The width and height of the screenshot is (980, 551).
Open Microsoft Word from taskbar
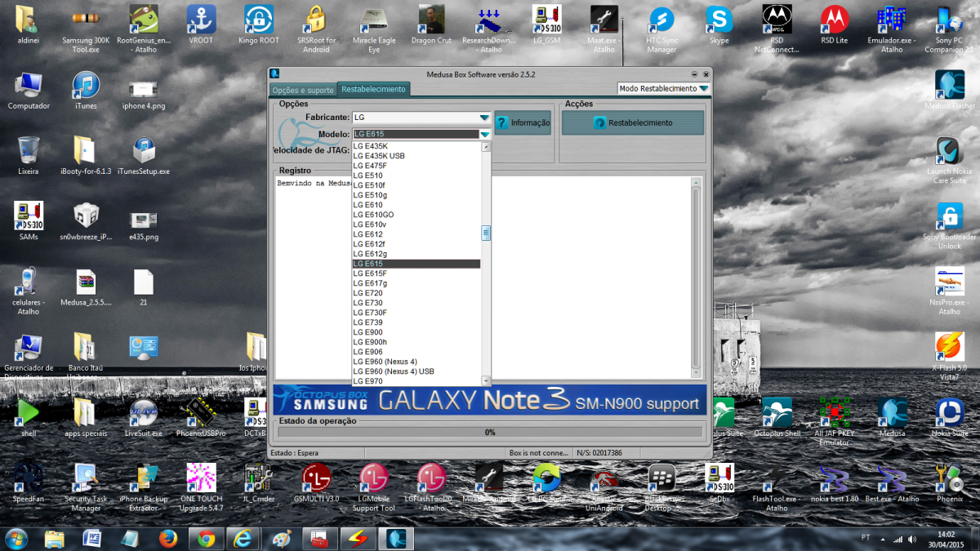tap(92, 539)
